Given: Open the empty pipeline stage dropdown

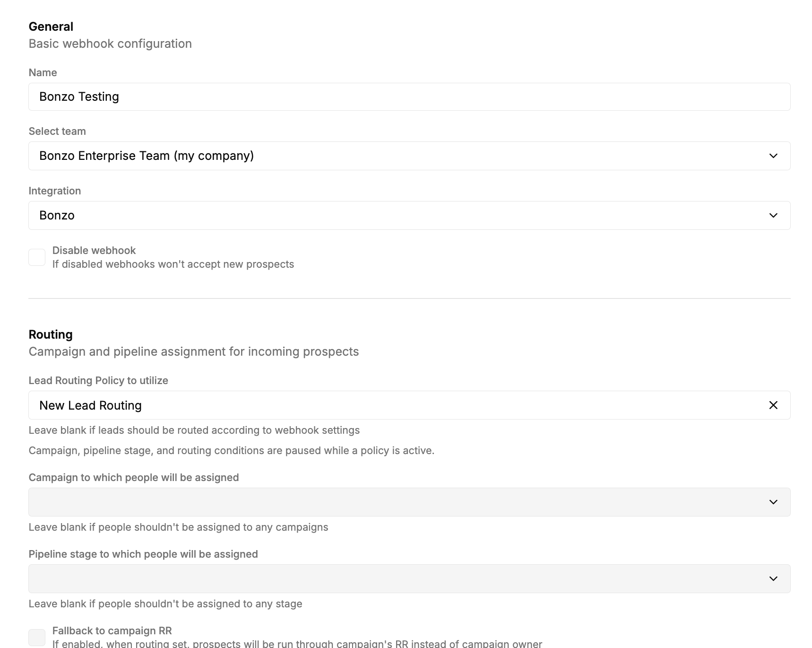Looking at the screenshot, I should (409, 578).
